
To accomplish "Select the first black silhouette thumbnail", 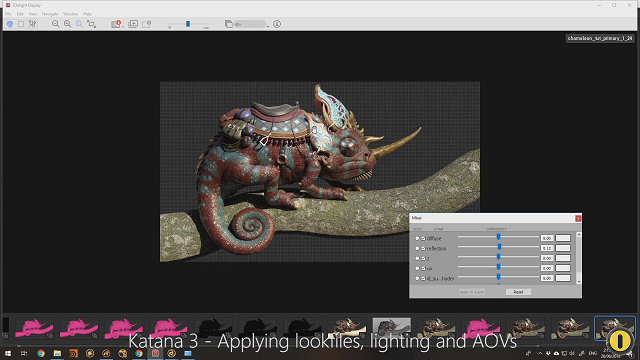I will (213, 329).
